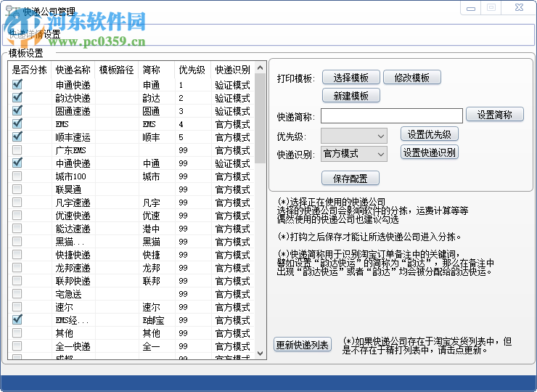Click the list scrollbar down arrow
Screen dimensions: 537x392
tap(260, 354)
